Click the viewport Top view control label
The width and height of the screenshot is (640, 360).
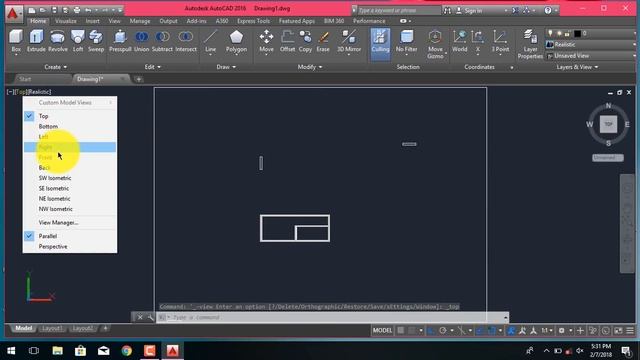click(x=20, y=92)
